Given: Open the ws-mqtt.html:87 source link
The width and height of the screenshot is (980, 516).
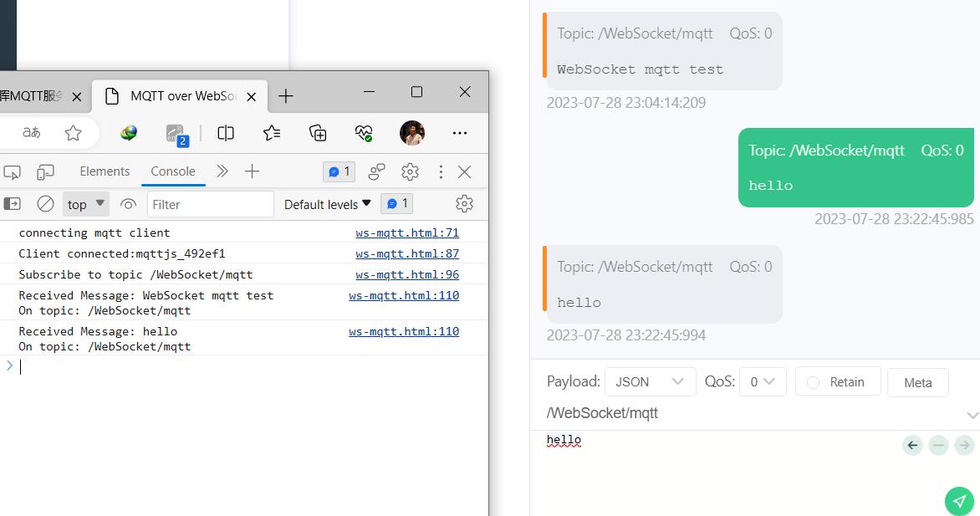Looking at the screenshot, I should (407, 253).
